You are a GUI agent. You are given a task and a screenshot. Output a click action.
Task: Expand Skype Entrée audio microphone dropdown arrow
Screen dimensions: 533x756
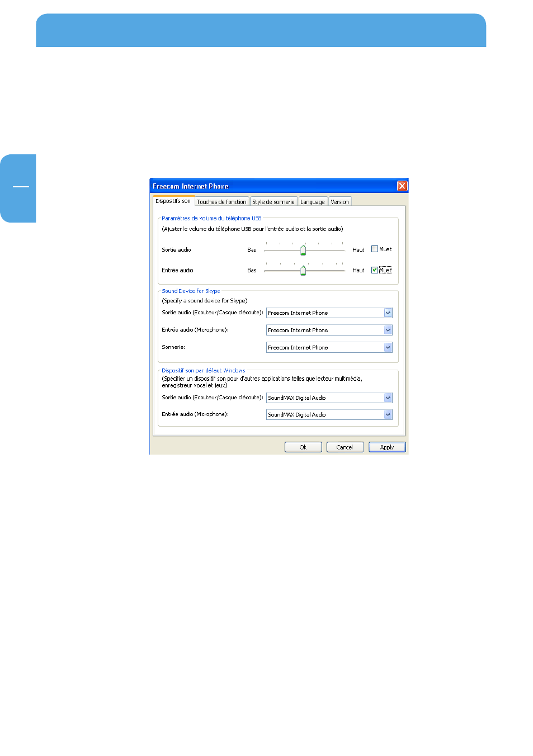(x=388, y=330)
